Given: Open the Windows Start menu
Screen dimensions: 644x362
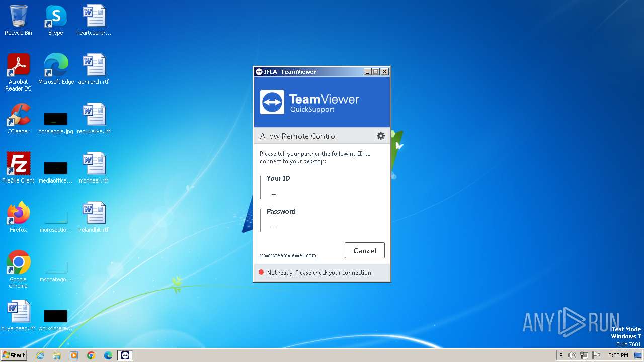Looking at the screenshot, I should pos(14,355).
